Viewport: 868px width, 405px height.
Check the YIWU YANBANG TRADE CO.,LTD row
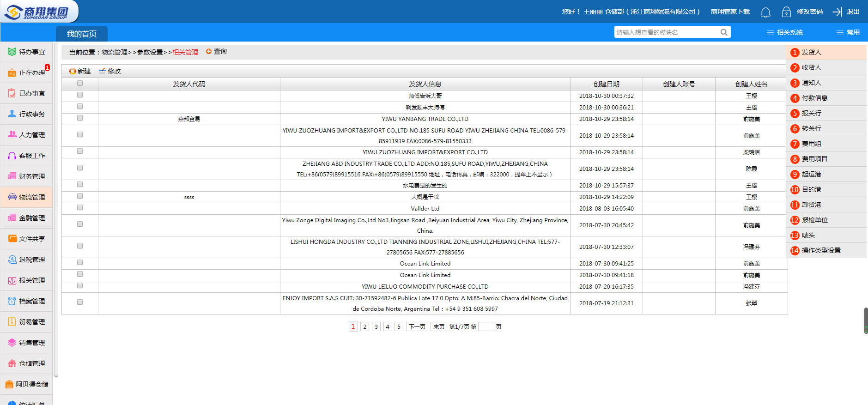click(x=80, y=118)
